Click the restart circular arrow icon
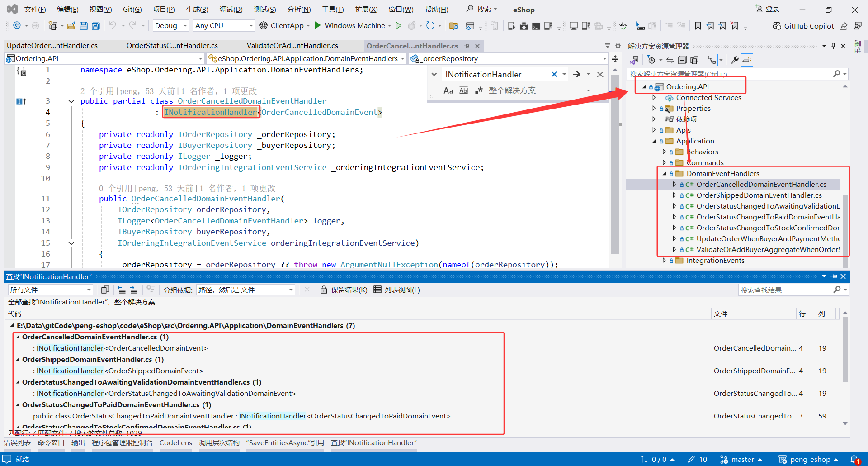868x466 pixels. [x=430, y=26]
